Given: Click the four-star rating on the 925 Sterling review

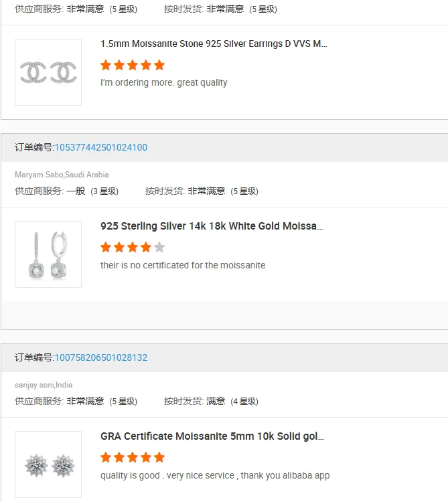Looking at the screenshot, I should click(126, 247).
